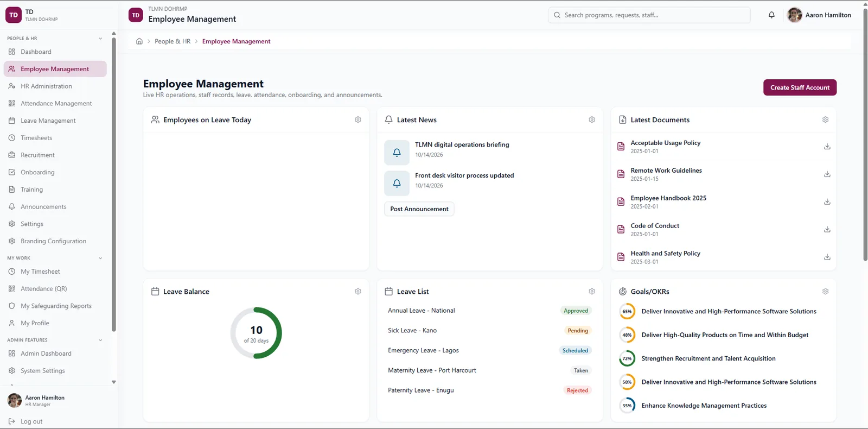The width and height of the screenshot is (868, 429).
Task: Collapse the PEOPLE & HR sidebar section
Action: 100,39
